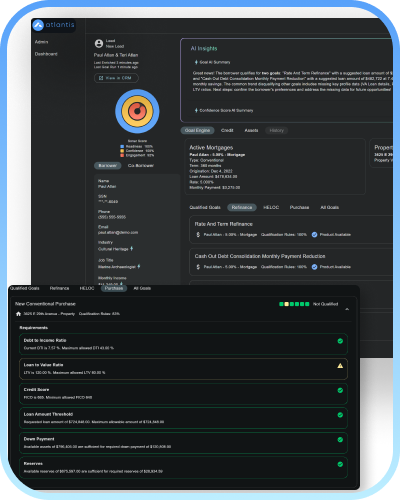Screen dimensions: 400x500
Task: Click the borrower email address value
Action: tap(118, 232)
